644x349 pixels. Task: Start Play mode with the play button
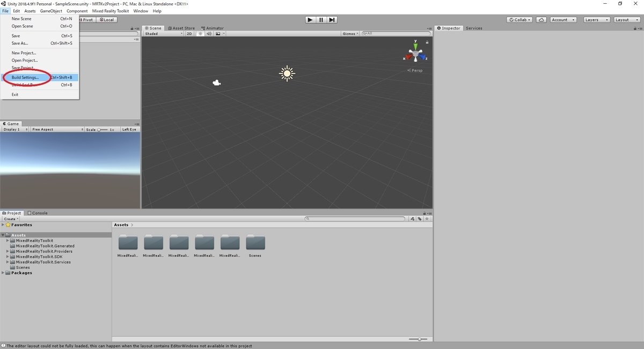click(310, 20)
